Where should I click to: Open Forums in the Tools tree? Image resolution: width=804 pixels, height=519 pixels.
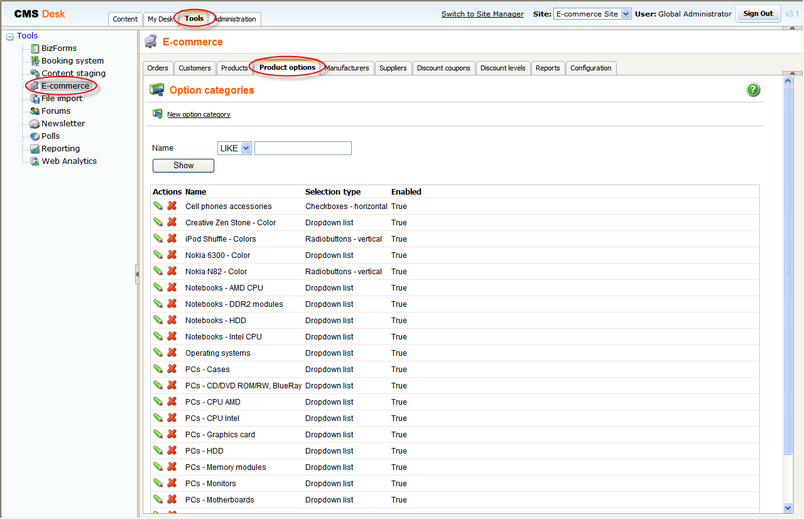(56, 111)
